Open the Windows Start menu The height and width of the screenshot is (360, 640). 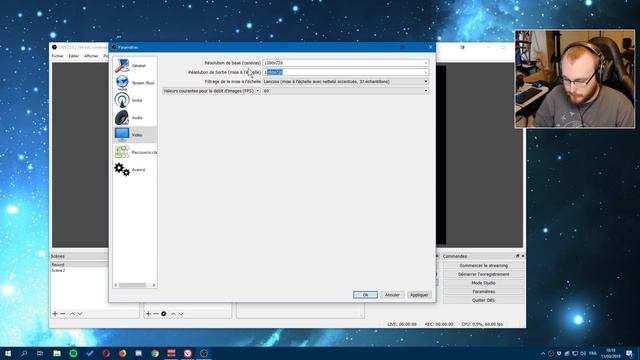(8, 353)
